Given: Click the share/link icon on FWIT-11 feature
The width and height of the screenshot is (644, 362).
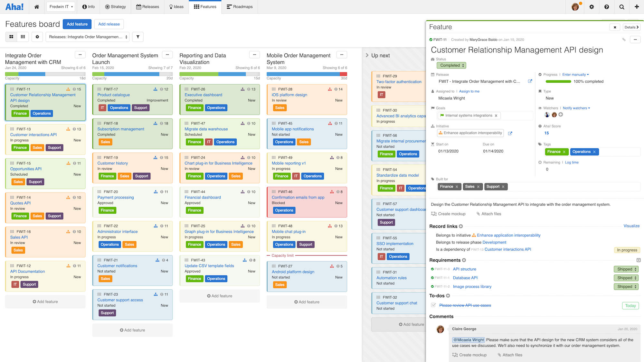Looking at the screenshot, I should coord(624,40).
